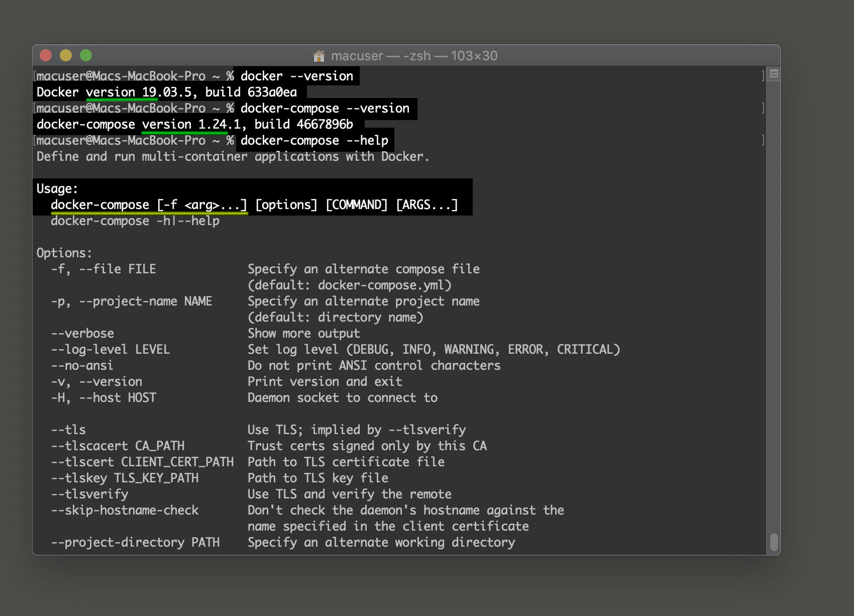Click the window title 'macuser — -zsh — 103×30'
The image size is (854, 616).
pyautogui.click(x=414, y=56)
